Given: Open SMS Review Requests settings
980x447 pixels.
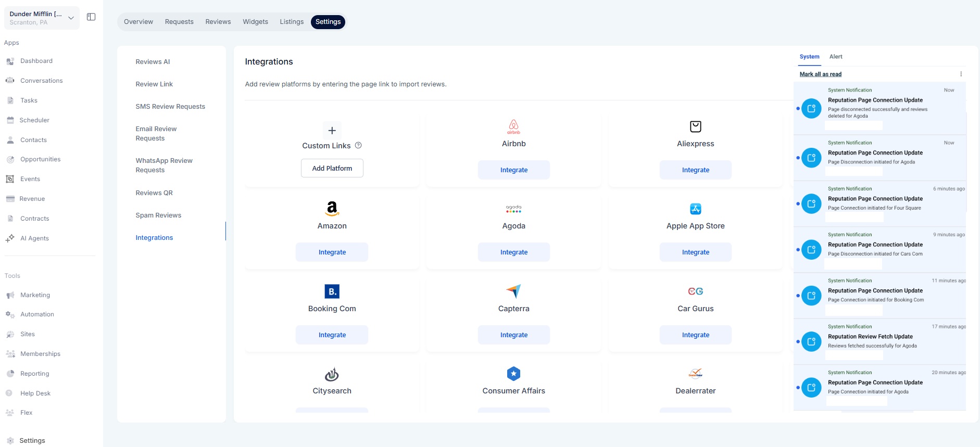Looking at the screenshot, I should (170, 107).
